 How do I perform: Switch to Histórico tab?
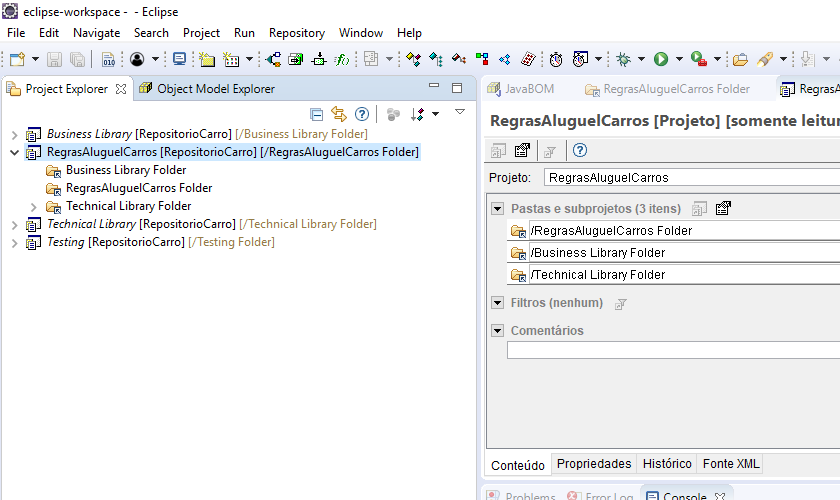click(x=667, y=464)
